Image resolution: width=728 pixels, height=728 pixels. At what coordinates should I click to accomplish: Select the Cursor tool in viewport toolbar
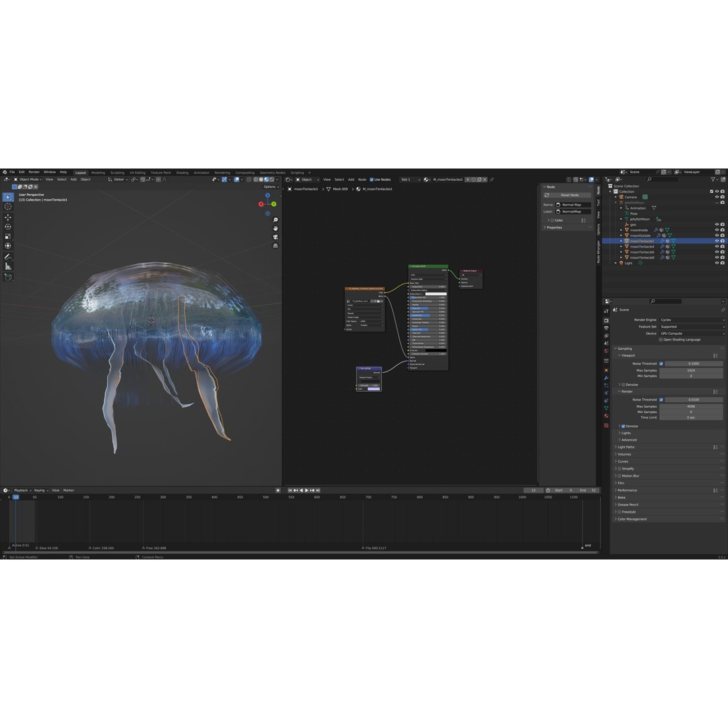8,207
